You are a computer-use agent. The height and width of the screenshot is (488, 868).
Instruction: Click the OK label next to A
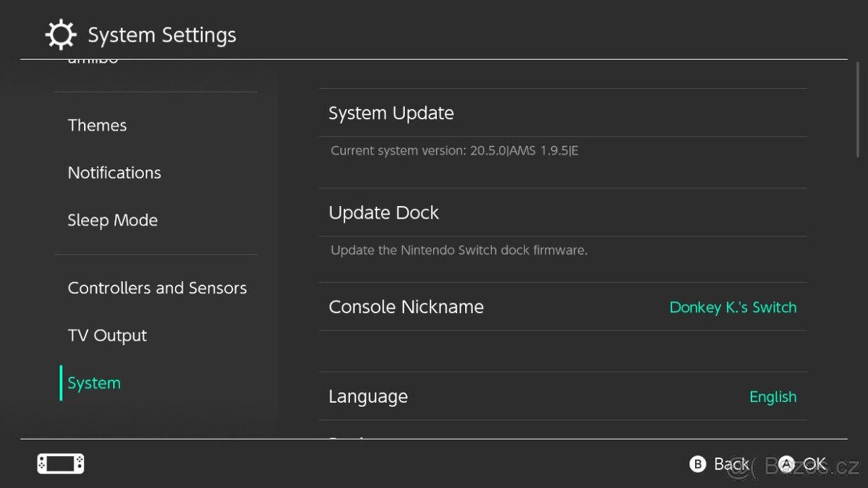[814, 463]
